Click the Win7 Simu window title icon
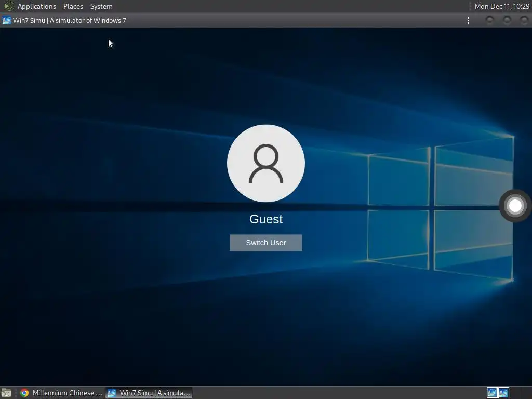532x399 pixels. (x=6, y=20)
